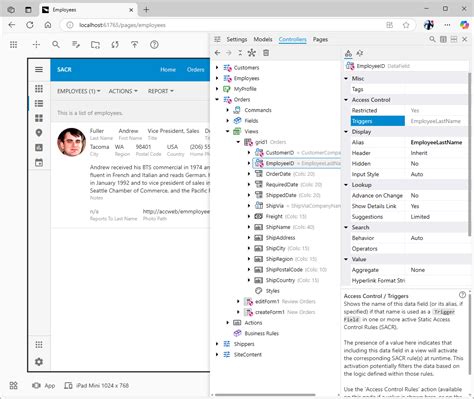Click the property grid vertical scrollbar
The width and height of the screenshot is (474, 399).
pos(470,153)
